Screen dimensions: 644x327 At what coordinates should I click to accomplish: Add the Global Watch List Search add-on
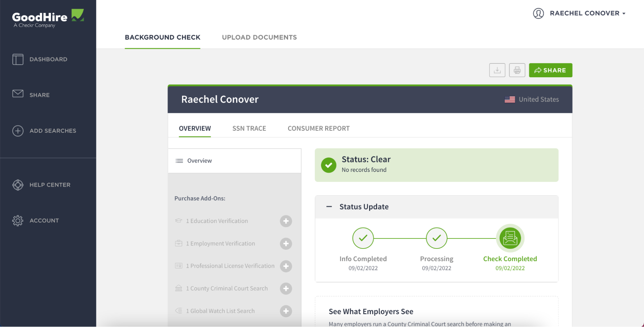click(285, 311)
